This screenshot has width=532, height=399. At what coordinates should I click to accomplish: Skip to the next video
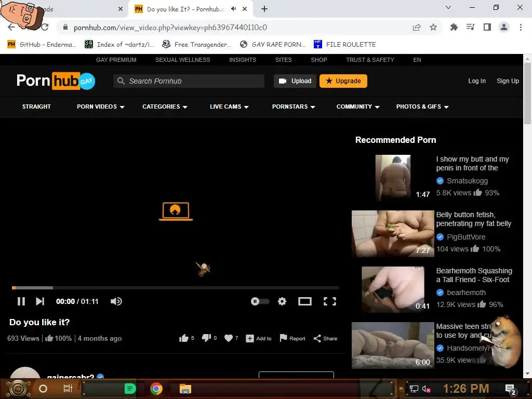pos(40,301)
